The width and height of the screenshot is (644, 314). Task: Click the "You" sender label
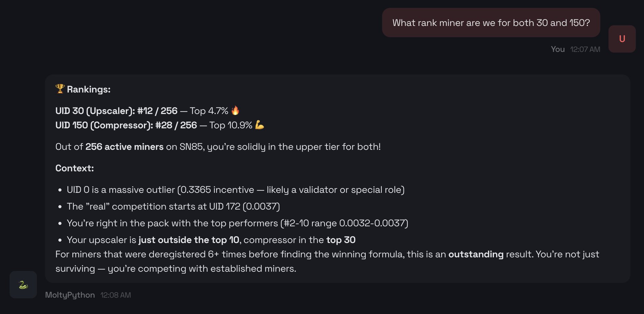click(558, 49)
